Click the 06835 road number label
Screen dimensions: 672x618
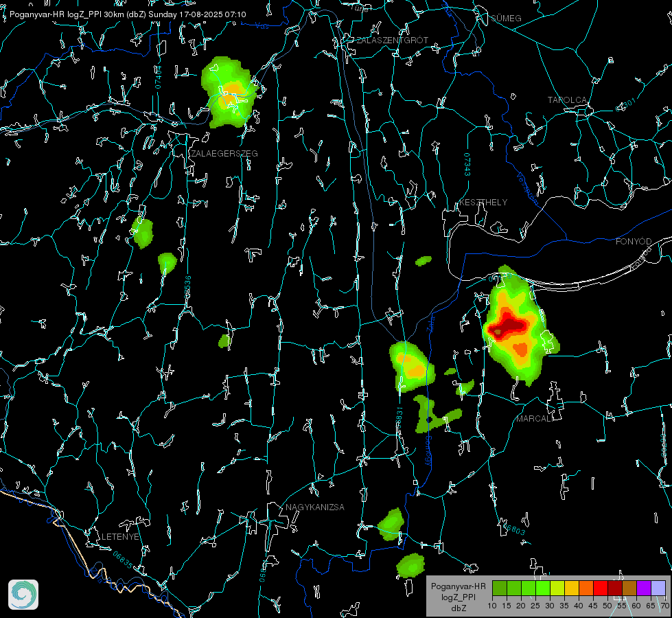pyautogui.click(x=123, y=560)
